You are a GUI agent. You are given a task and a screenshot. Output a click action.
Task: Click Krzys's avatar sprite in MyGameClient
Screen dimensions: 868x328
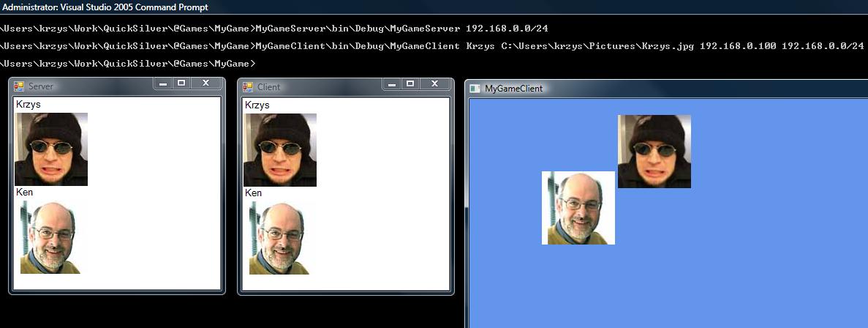coord(654,152)
